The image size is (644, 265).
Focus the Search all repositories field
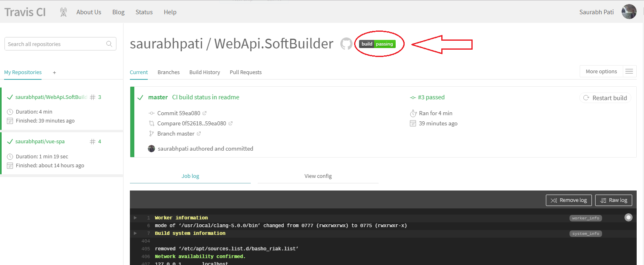(55, 44)
